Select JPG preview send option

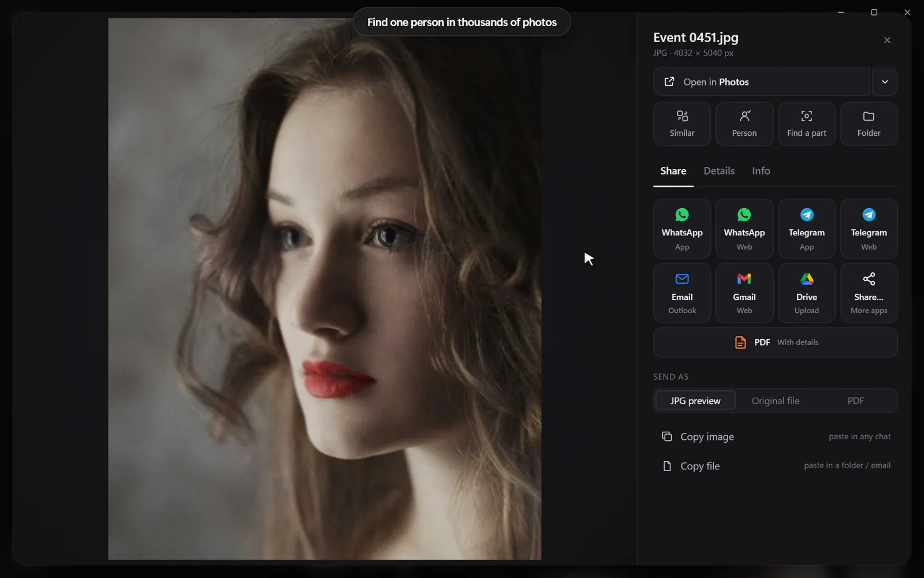[x=695, y=401]
